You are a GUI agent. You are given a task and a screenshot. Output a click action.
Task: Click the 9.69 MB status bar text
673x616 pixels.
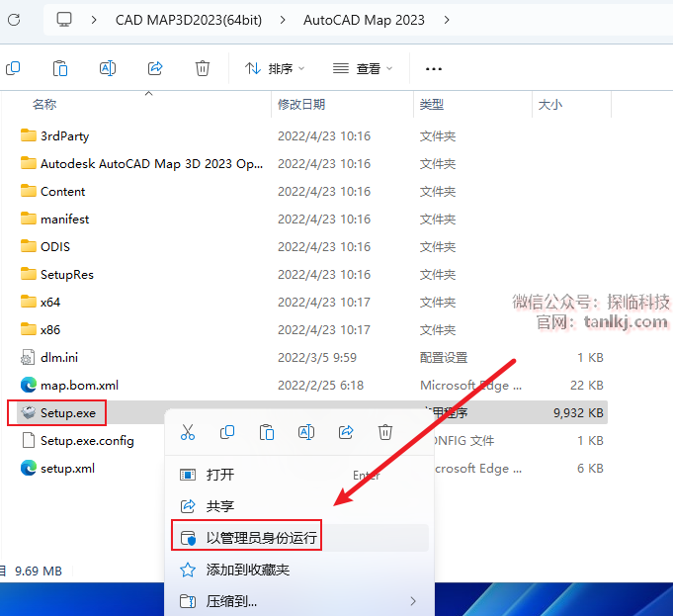[x=39, y=571]
